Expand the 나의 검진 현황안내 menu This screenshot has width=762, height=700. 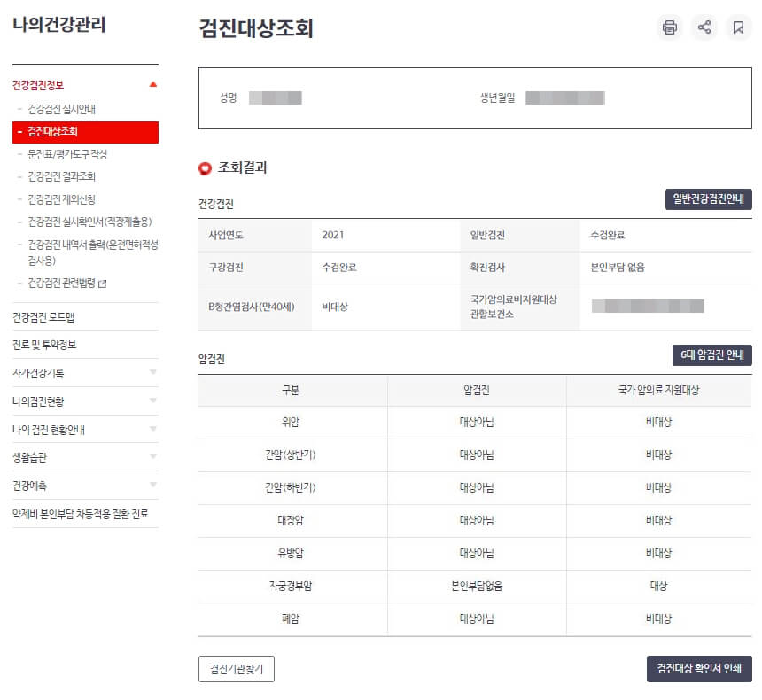pos(152,429)
